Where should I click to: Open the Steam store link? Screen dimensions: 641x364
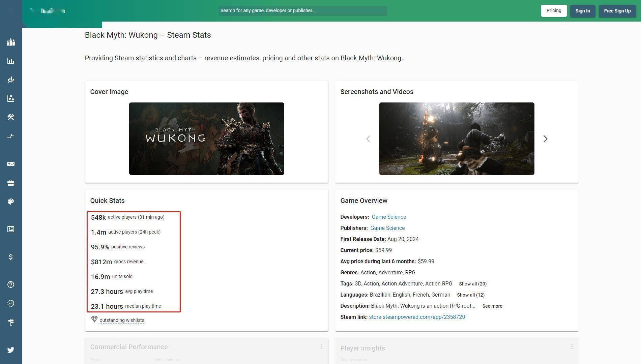[417, 317]
